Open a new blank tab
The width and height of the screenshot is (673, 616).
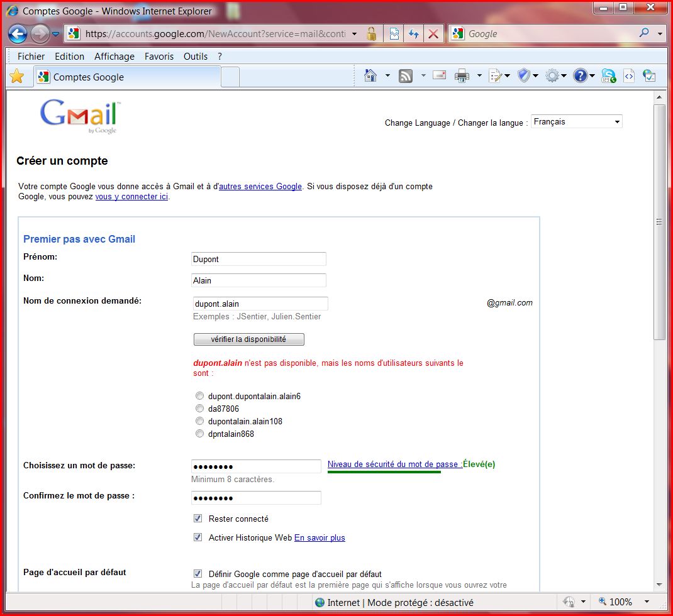[230, 77]
